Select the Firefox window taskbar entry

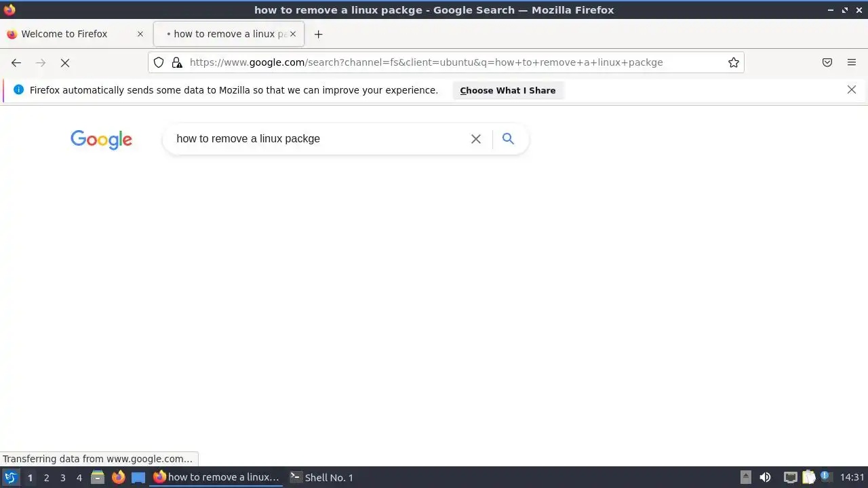[x=217, y=477]
